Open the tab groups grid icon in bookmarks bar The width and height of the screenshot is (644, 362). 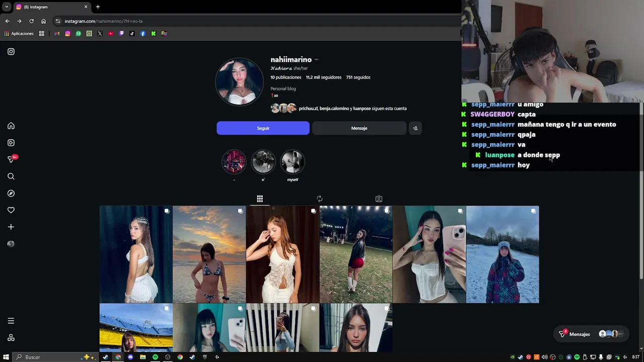42,34
